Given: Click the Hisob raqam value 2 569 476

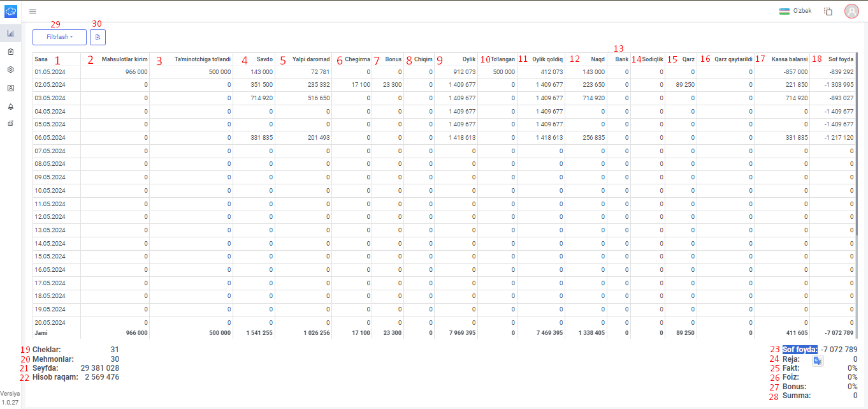Looking at the screenshot, I should coord(102,377).
